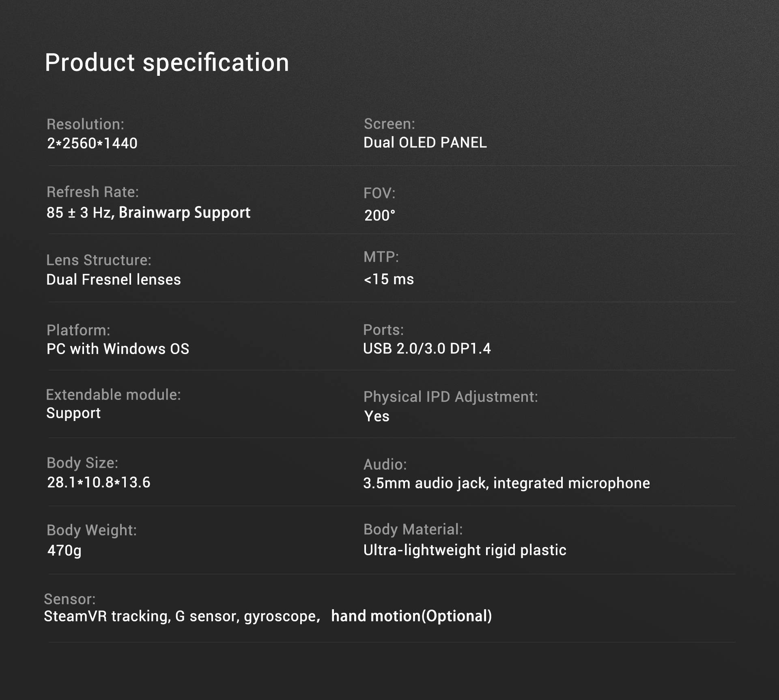Select the 470g body weight value
The image size is (779, 700).
click(64, 551)
